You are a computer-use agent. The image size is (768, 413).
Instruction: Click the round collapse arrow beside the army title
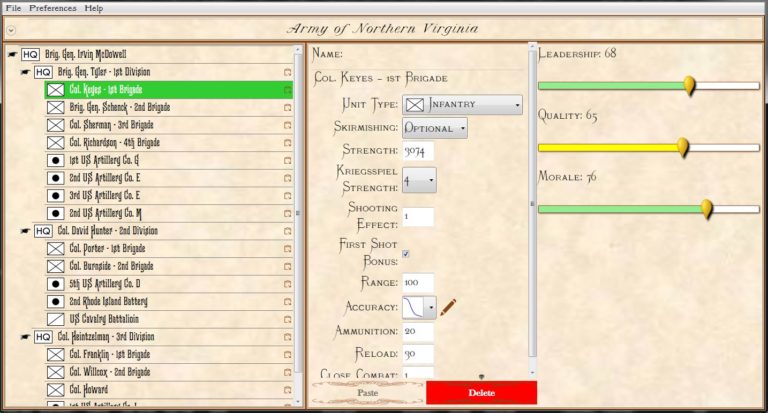pyautogui.click(x=11, y=30)
